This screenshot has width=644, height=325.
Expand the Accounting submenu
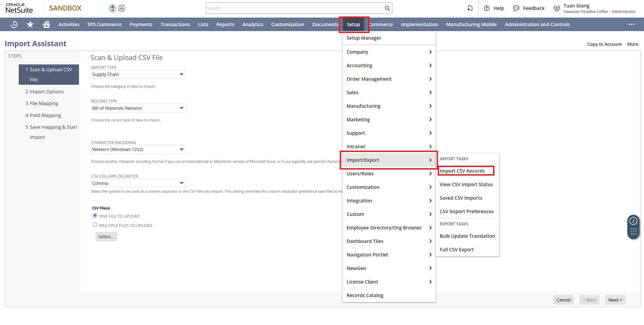pos(389,65)
